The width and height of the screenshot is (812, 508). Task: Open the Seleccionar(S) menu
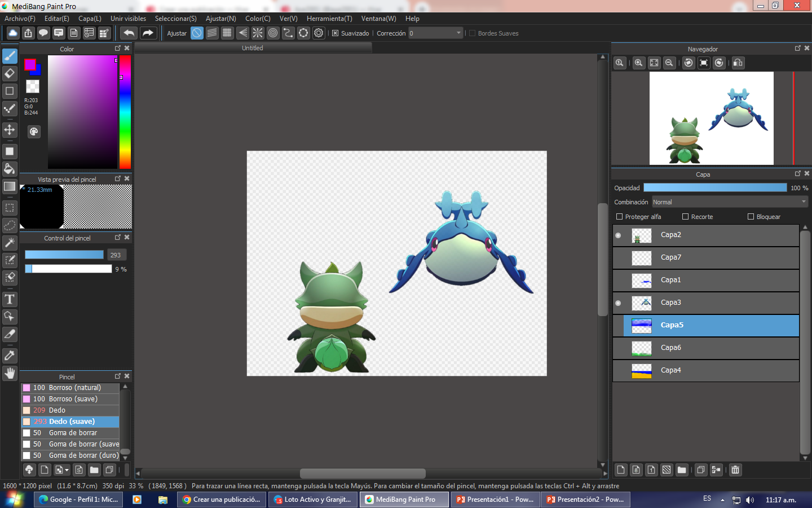click(175, 19)
